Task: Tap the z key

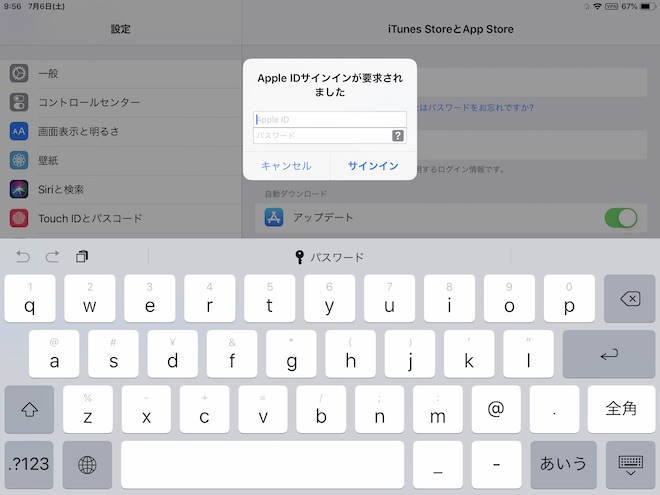Action: click(88, 410)
